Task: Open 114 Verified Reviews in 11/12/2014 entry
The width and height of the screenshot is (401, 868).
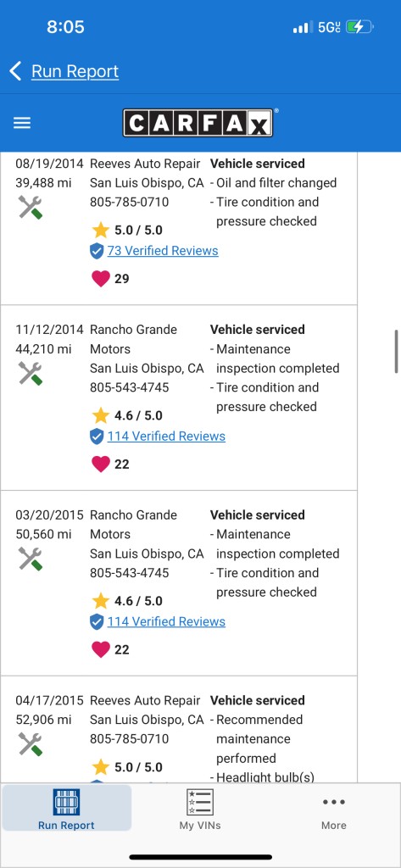Action: coord(166,437)
